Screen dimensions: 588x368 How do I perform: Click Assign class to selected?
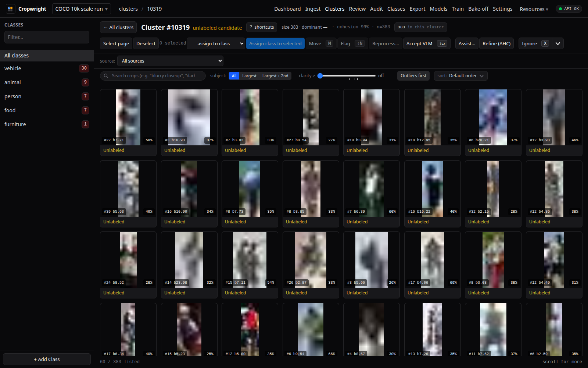[275, 43]
